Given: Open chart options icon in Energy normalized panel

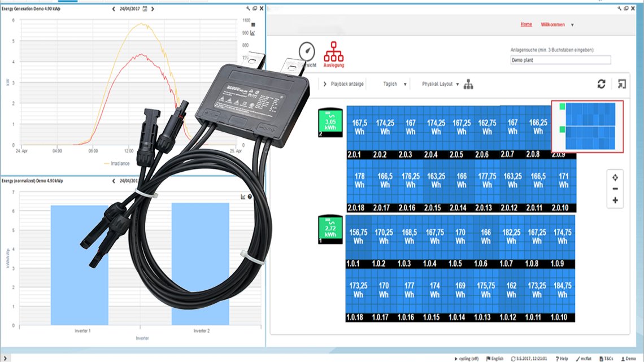Looking at the screenshot, I should click(243, 197).
